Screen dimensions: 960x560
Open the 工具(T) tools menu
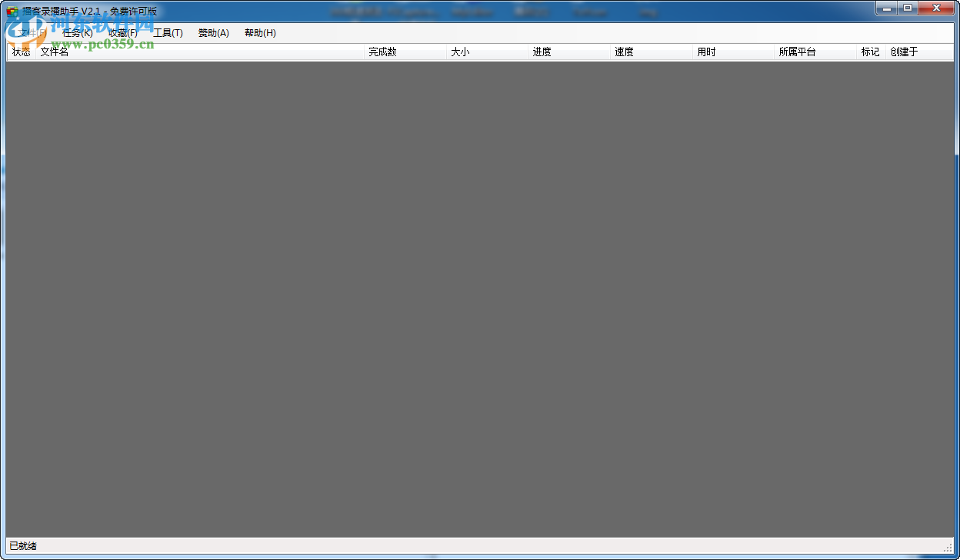[x=168, y=33]
